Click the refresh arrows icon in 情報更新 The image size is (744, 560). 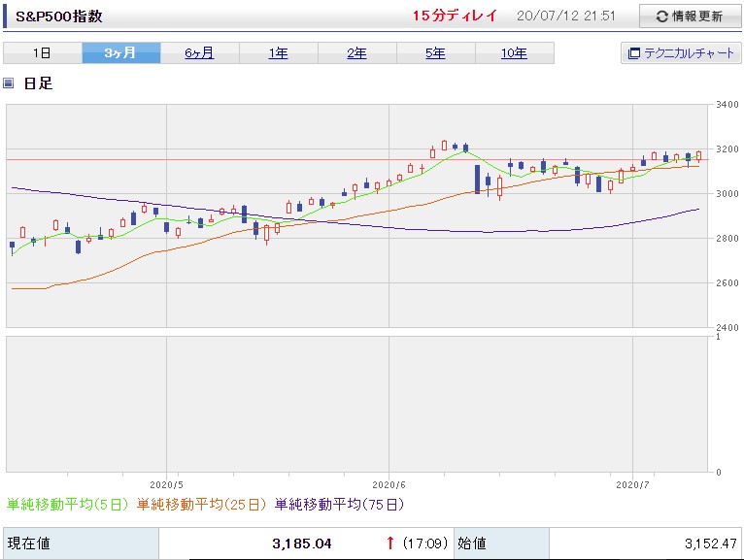coord(661,16)
